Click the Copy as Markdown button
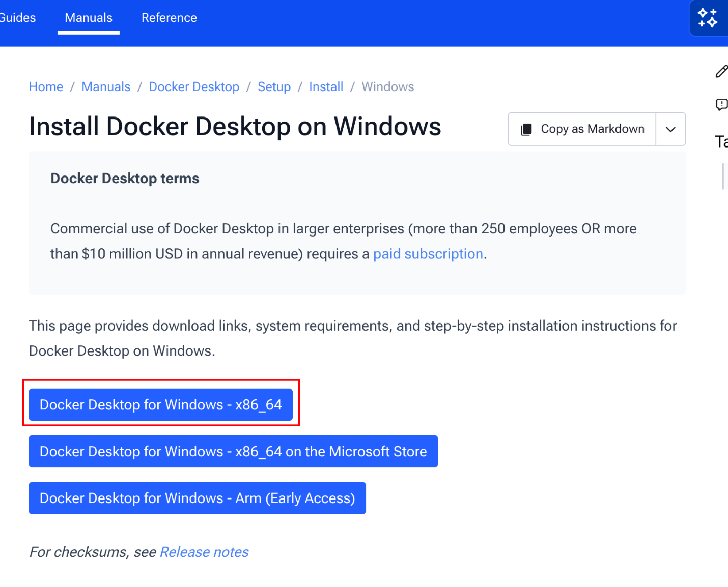The width and height of the screenshot is (728, 587). 582,129
